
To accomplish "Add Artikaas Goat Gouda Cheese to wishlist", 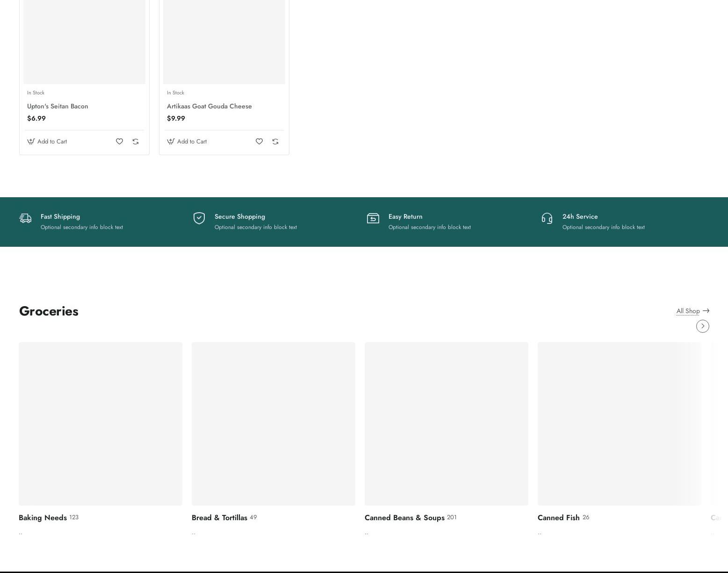I will tap(259, 141).
